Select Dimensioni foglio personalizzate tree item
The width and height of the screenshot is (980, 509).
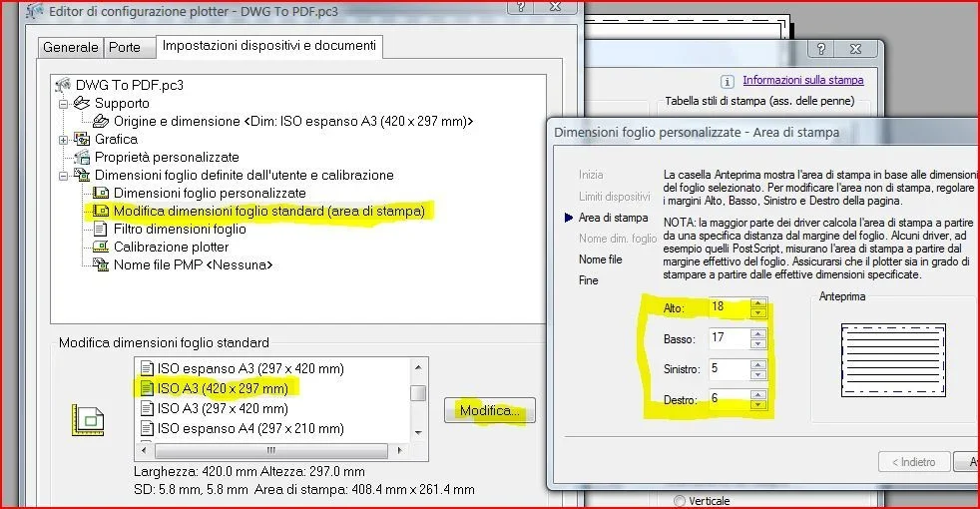coord(210,193)
